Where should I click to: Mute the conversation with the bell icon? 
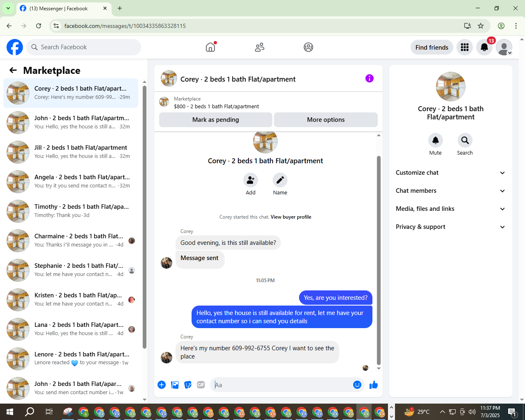click(436, 140)
